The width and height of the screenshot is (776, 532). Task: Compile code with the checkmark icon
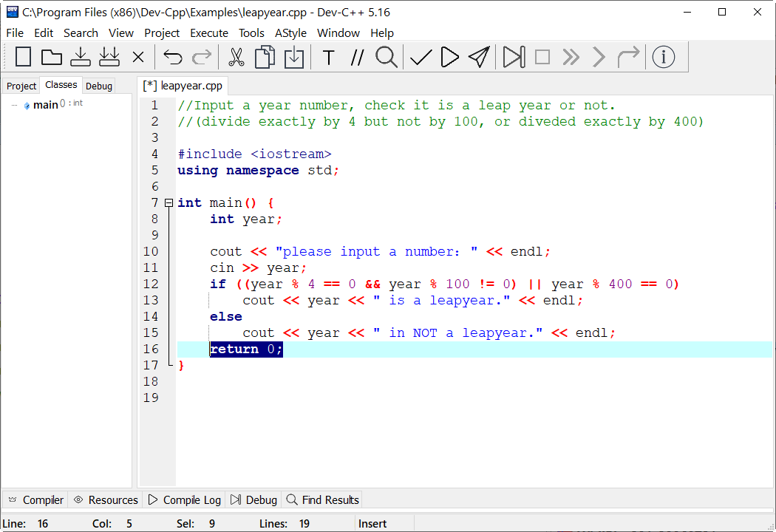point(421,57)
